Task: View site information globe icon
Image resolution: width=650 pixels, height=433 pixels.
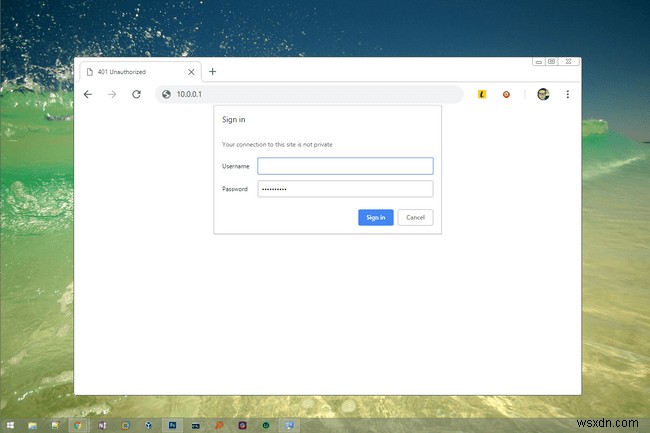Action: click(166, 94)
